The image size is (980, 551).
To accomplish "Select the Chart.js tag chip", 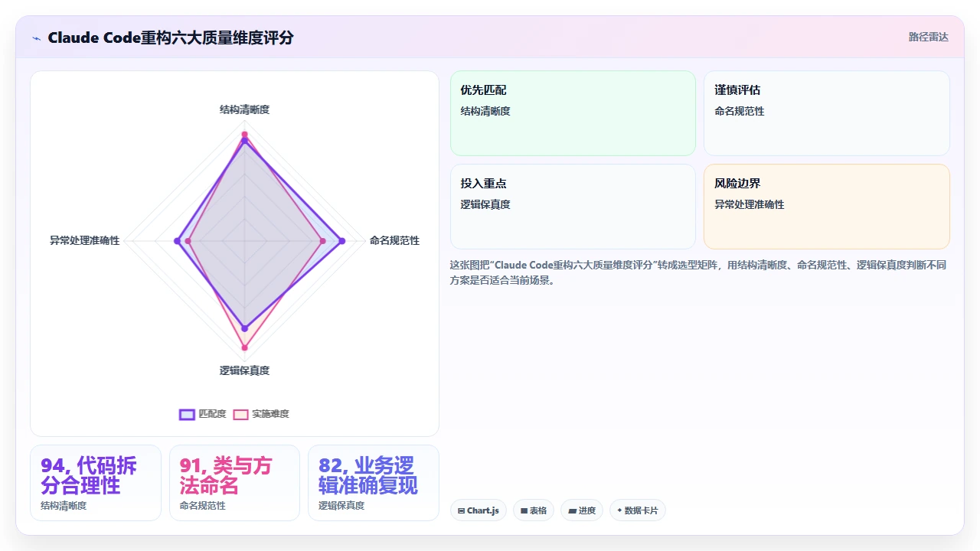I will tap(479, 510).
